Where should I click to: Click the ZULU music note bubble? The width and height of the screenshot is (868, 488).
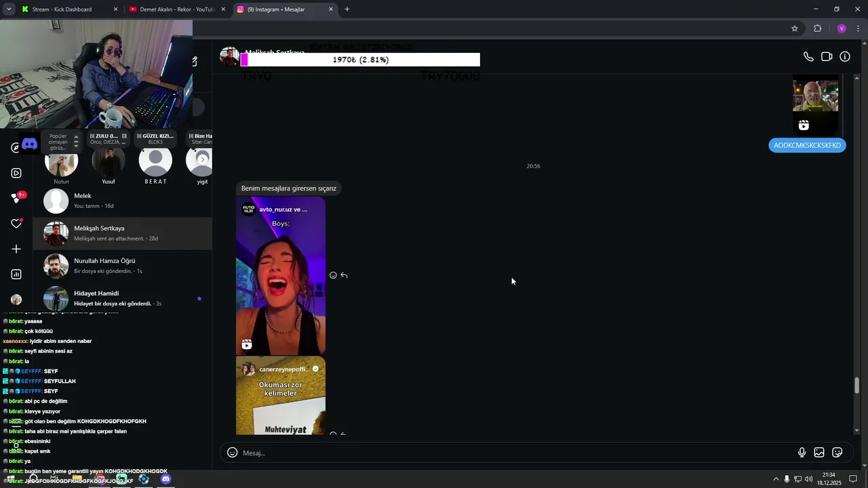pos(108,139)
